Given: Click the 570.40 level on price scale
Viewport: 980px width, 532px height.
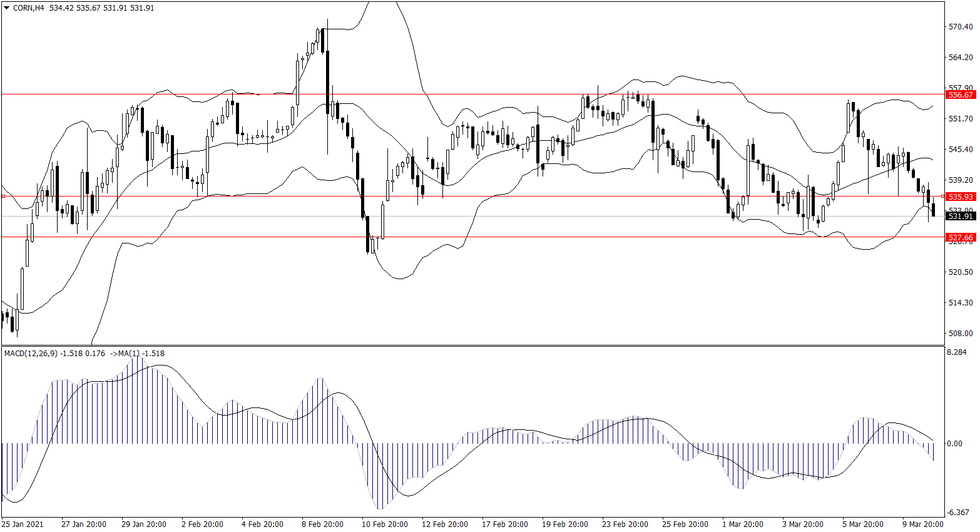Looking at the screenshot, I should click(x=961, y=27).
